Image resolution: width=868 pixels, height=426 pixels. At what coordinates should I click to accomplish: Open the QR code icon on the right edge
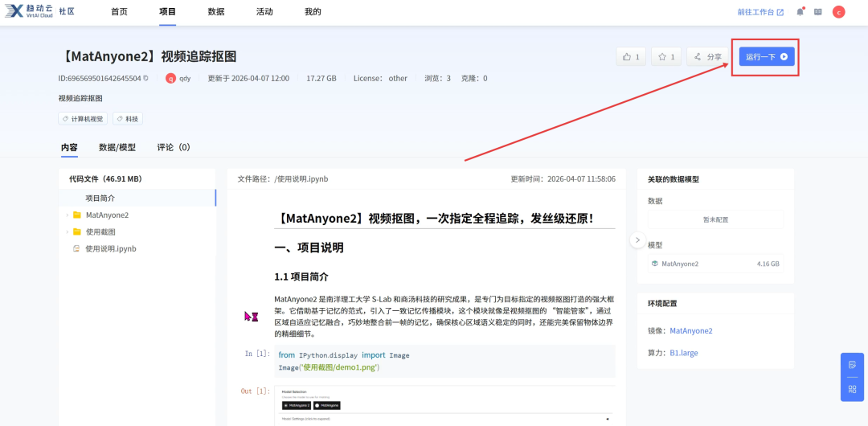[852, 389]
